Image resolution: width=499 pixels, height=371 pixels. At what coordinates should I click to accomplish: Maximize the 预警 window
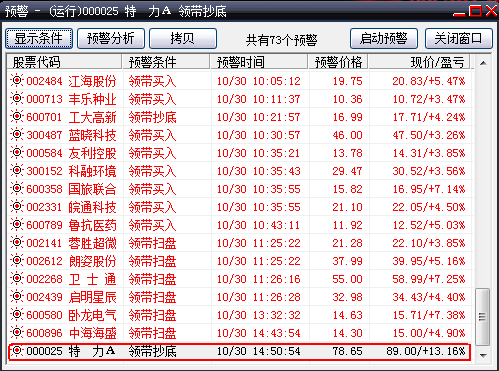click(x=475, y=11)
